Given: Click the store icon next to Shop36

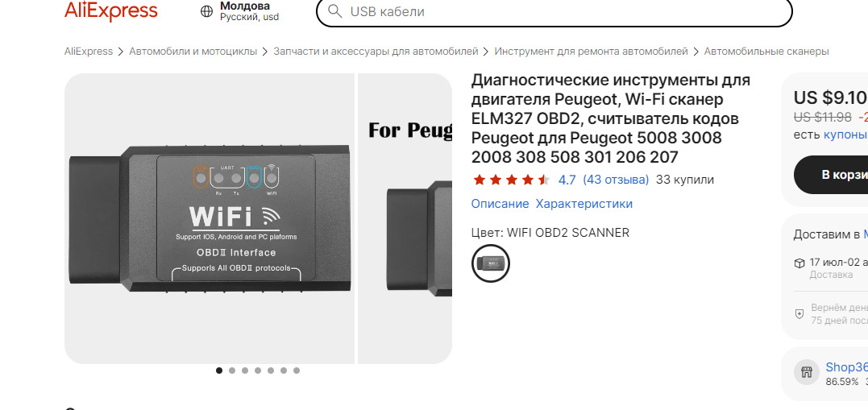Looking at the screenshot, I should [807, 372].
